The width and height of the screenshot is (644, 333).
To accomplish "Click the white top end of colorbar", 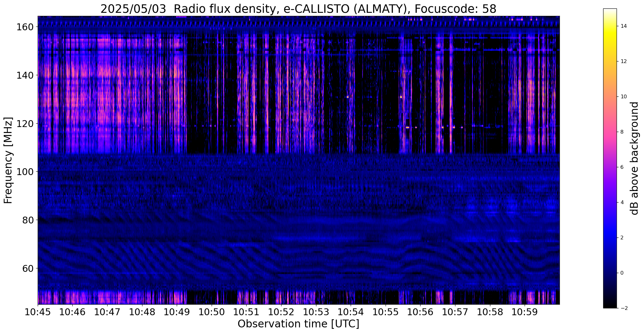I will click(x=610, y=10).
